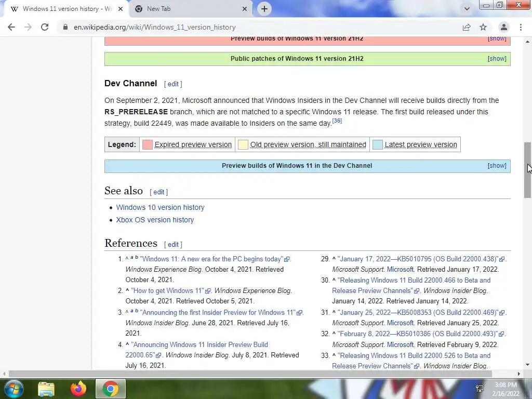
Task: Switch to the New Tab tab
Action: pos(190,9)
